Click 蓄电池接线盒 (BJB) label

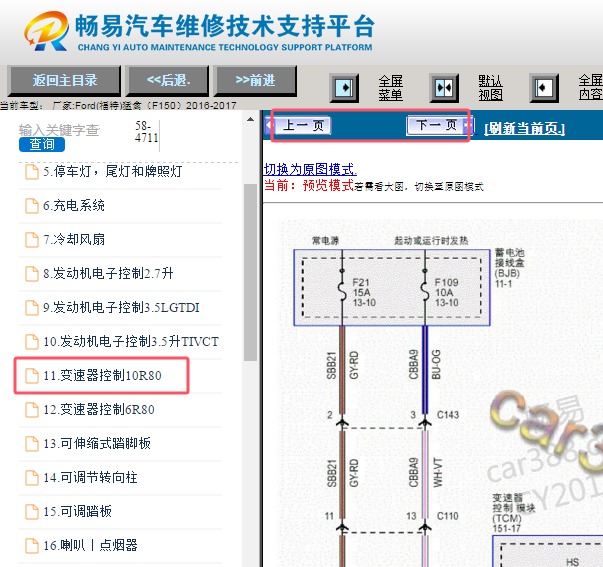point(509,268)
